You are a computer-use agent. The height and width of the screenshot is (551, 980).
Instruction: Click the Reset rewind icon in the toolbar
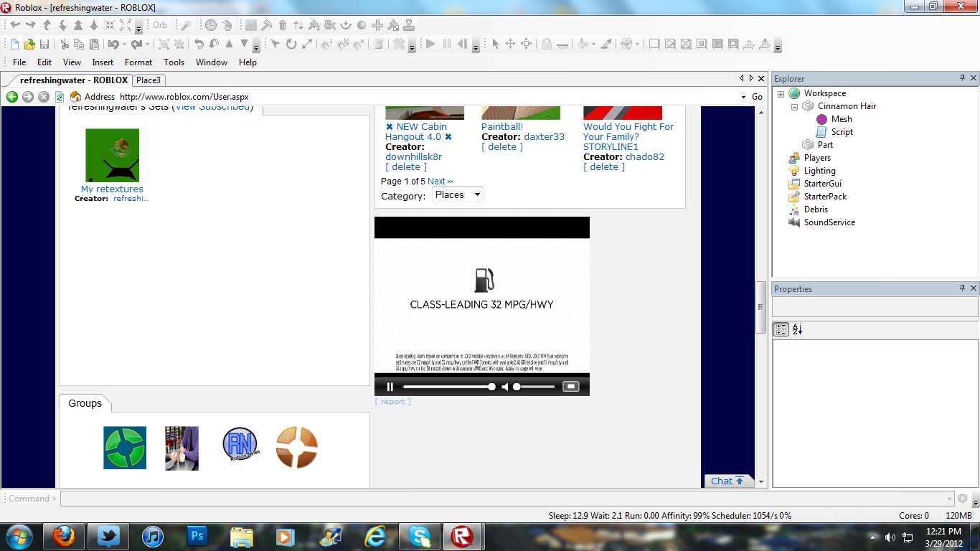click(x=462, y=44)
